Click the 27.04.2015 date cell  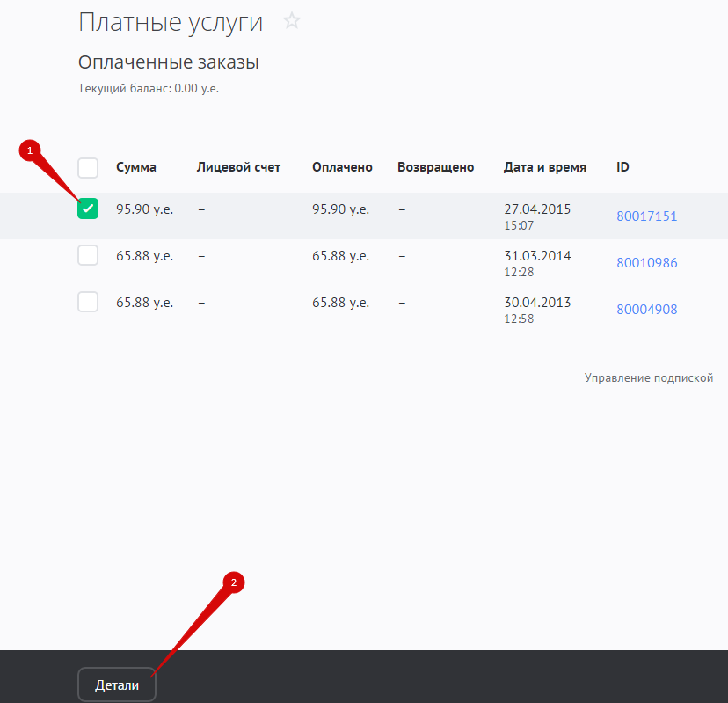tap(536, 209)
